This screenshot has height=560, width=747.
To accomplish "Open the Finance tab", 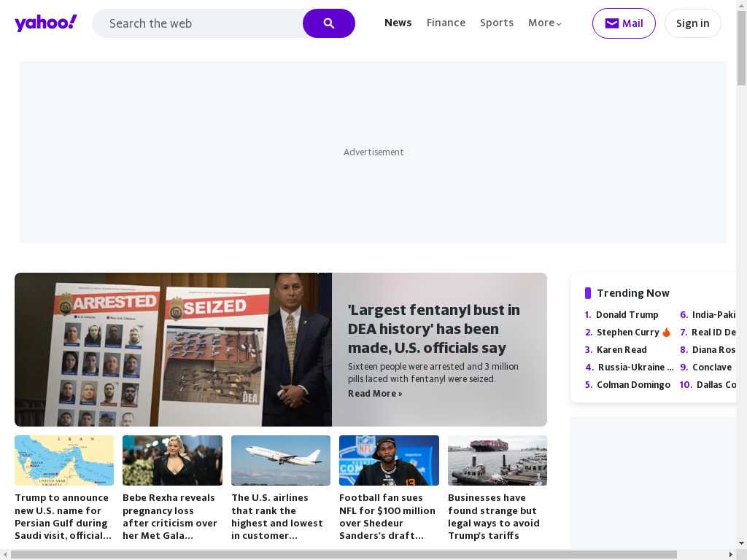I will [x=446, y=23].
